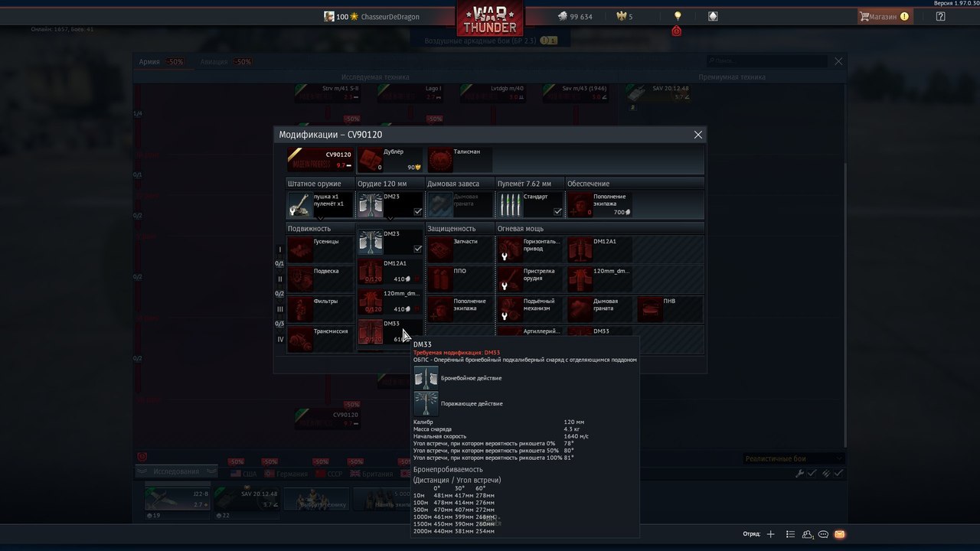Choose DM33 shell in the ammo list

390,331
